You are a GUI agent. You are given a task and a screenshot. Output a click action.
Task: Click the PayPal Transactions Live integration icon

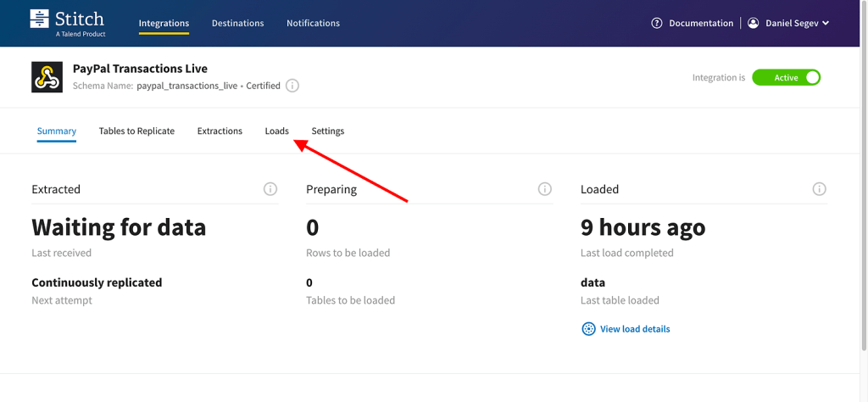[x=47, y=77]
